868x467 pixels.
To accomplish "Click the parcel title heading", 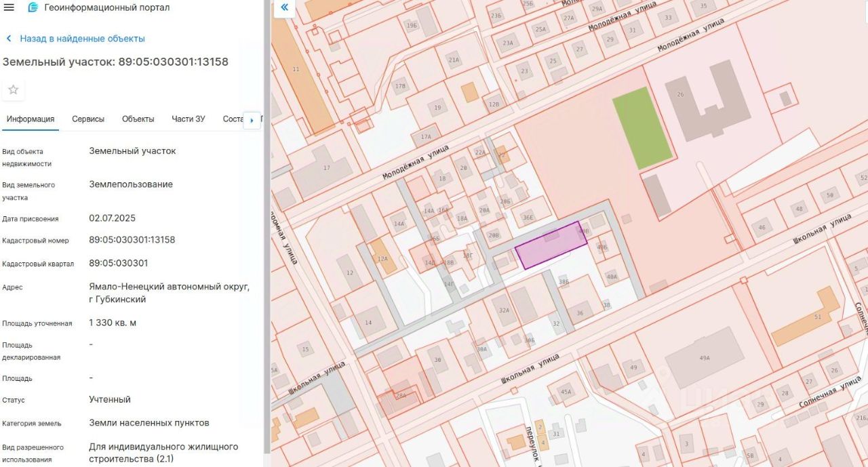I will tap(115, 62).
